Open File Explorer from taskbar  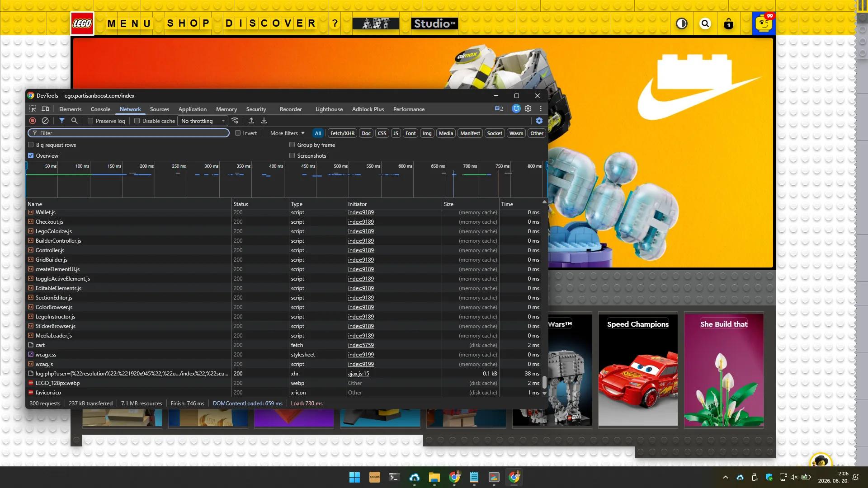tap(434, 477)
